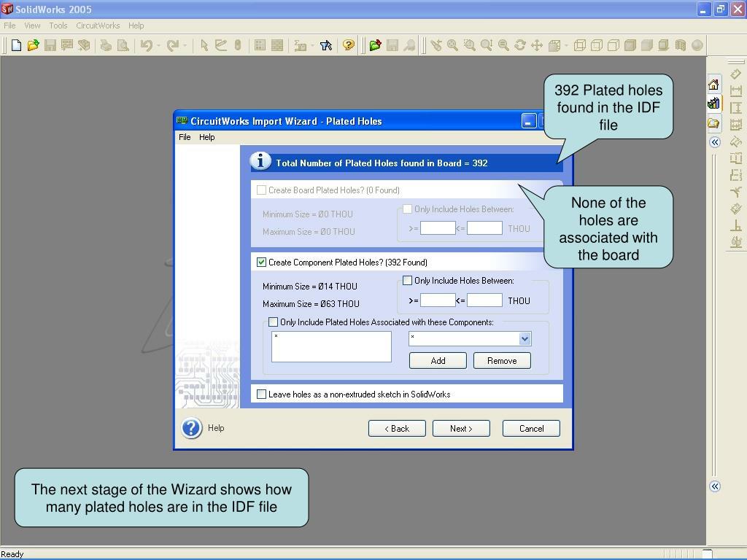The height and width of the screenshot is (560, 747).
Task: Check the disabled Create Board Plated Holes checkbox
Action: pos(262,190)
